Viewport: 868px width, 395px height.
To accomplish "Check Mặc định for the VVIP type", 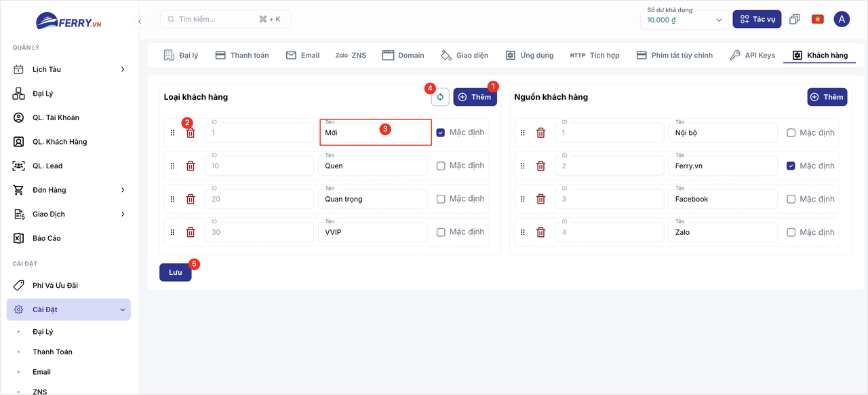I will 441,232.
